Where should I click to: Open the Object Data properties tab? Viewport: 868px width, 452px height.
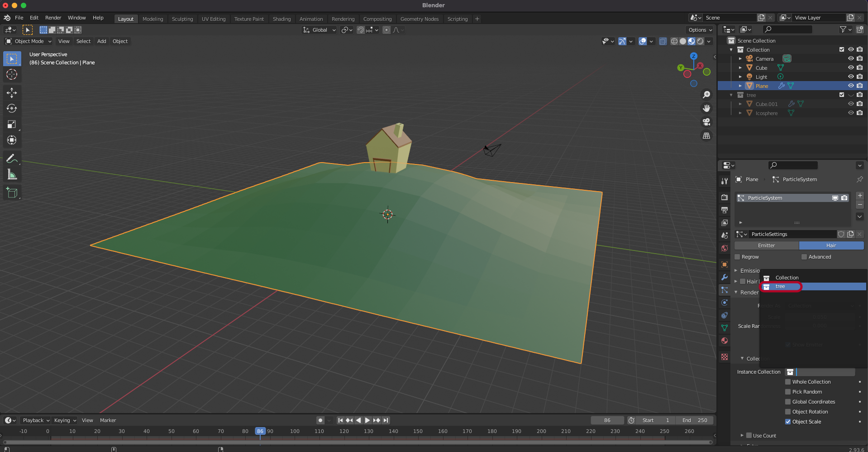725,328
